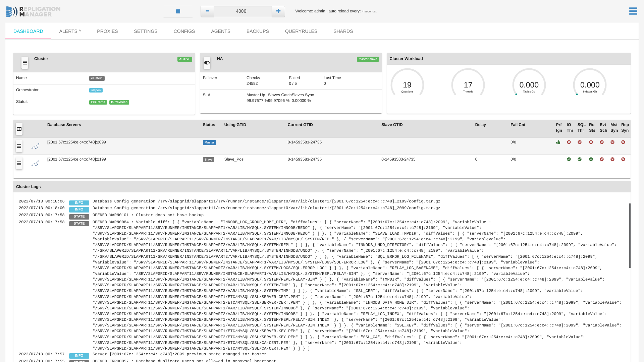
Task: Increase reload interval with plus button
Action: (x=278, y=11)
